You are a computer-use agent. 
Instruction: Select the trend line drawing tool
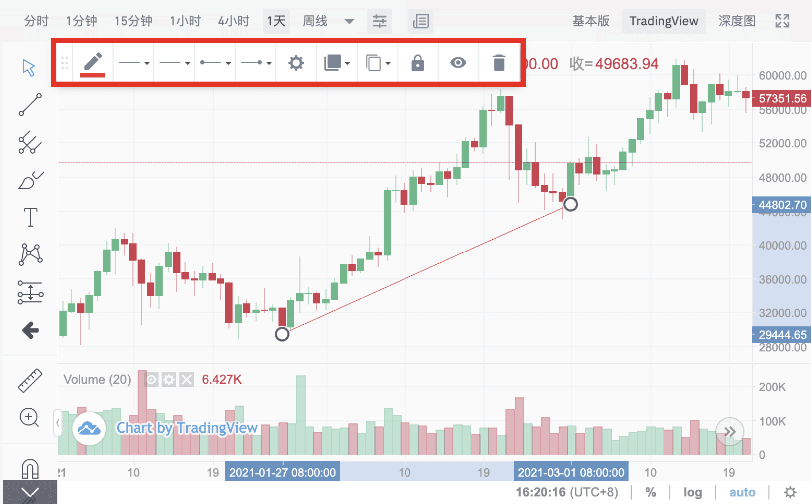pyautogui.click(x=30, y=105)
